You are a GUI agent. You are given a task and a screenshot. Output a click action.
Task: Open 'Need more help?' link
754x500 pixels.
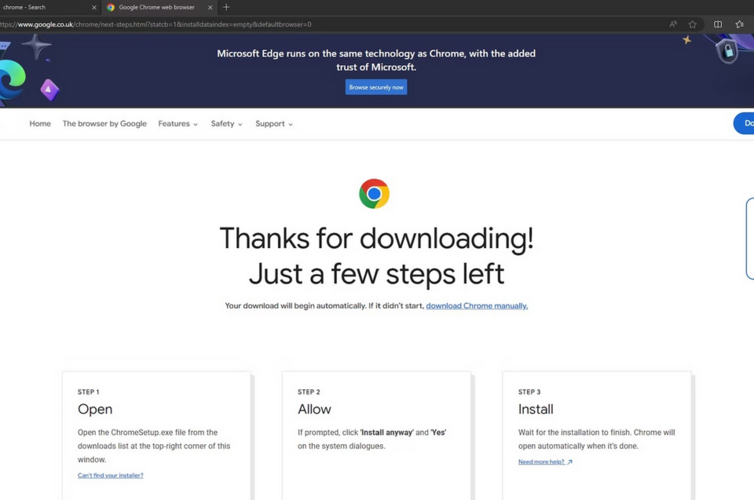point(541,462)
